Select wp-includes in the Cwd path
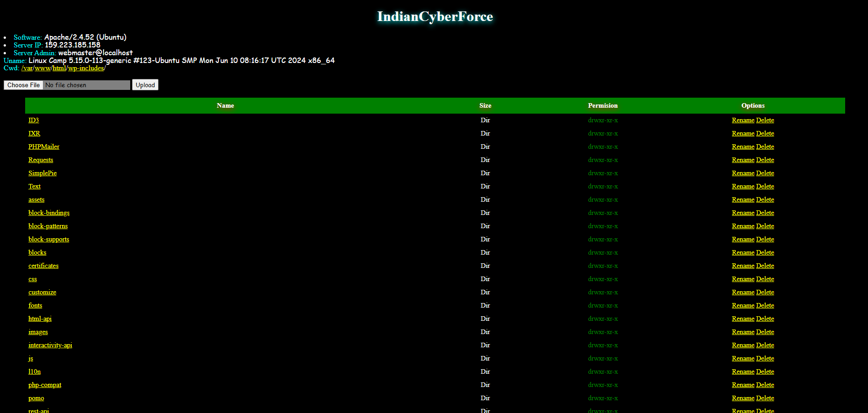 pos(86,68)
